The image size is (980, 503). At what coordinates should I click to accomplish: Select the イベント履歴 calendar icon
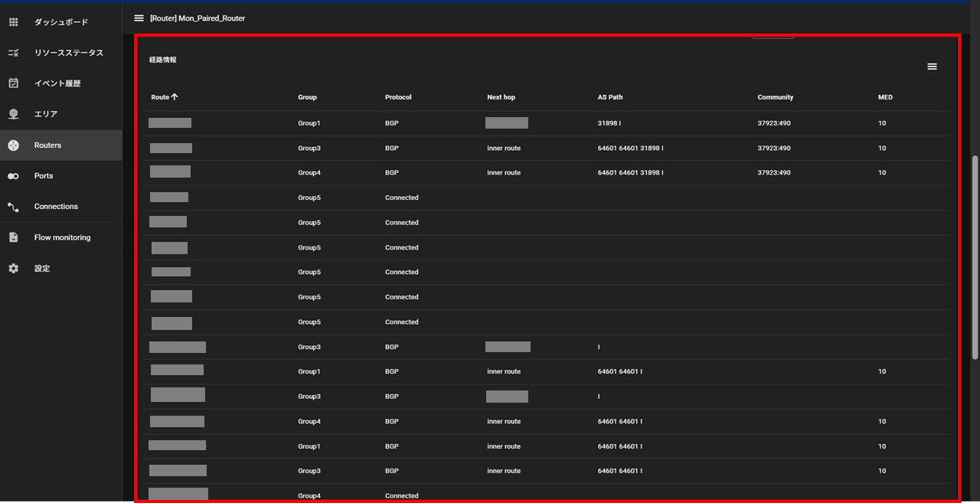tap(13, 83)
